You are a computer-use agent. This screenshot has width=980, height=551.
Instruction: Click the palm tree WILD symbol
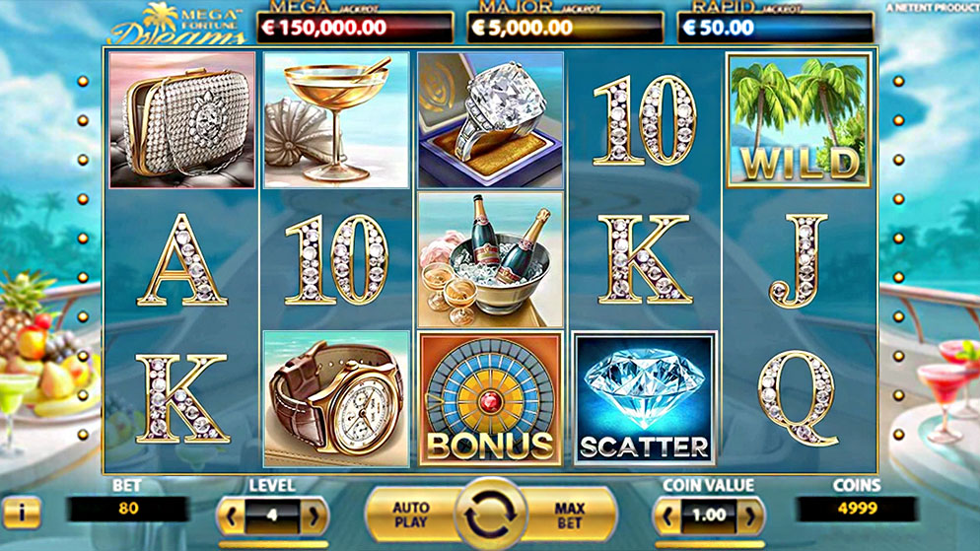pos(799,120)
